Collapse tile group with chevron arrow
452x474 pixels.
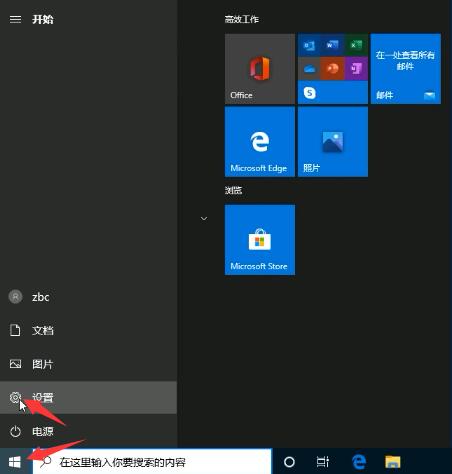click(204, 219)
